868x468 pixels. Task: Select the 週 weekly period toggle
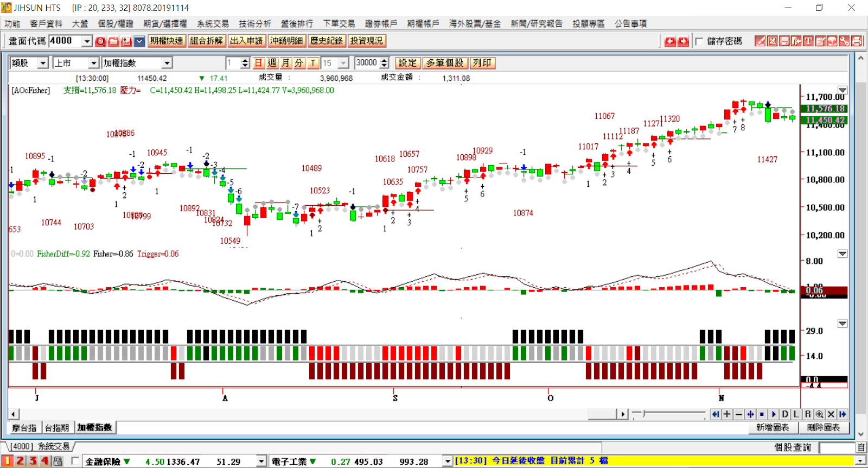click(x=272, y=63)
